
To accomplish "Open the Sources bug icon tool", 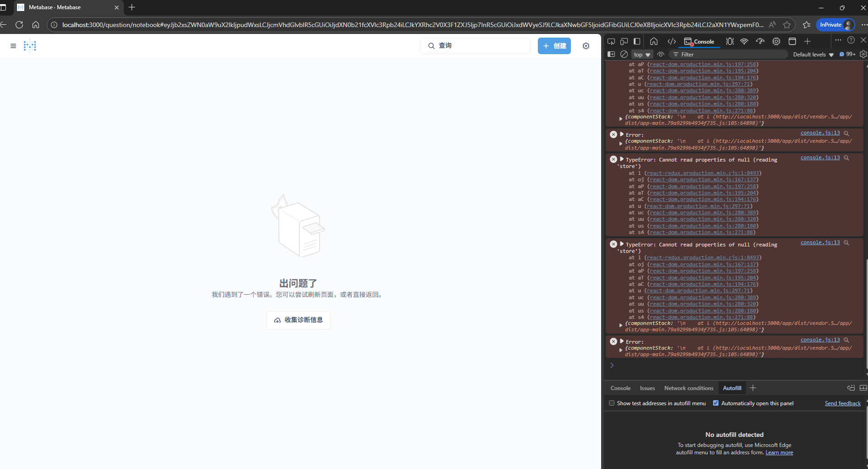I will [x=730, y=41].
